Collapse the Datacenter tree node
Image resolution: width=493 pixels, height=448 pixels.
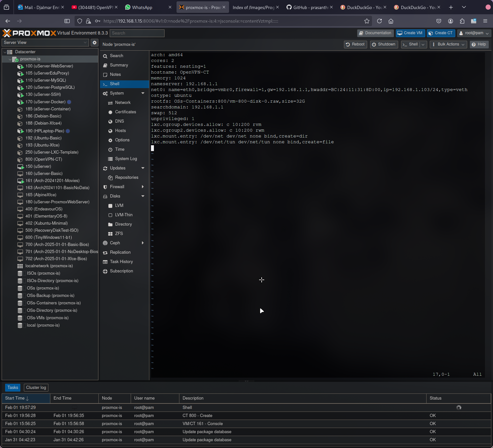[x=5, y=52]
